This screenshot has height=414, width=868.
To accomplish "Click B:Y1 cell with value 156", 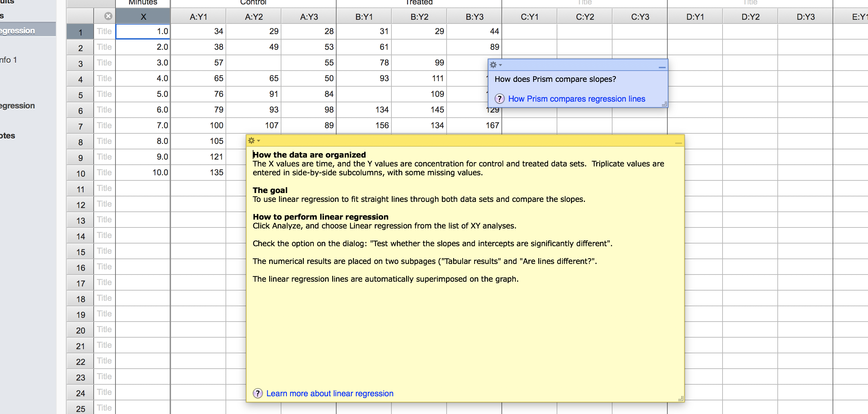I will click(x=364, y=125).
